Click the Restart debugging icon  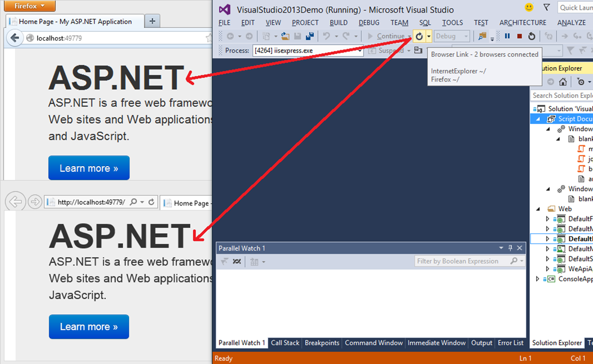click(x=531, y=36)
